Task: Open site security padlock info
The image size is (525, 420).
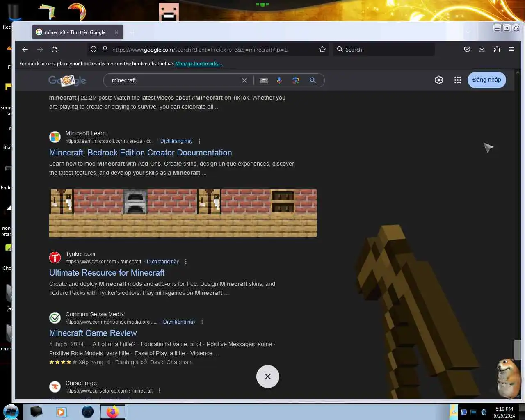Action: (x=105, y=50)
